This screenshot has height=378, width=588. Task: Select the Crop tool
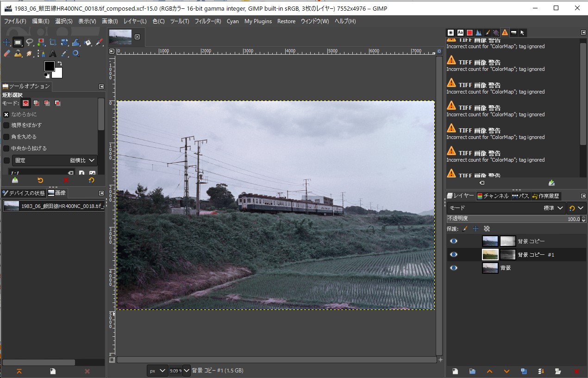[53, 43]
